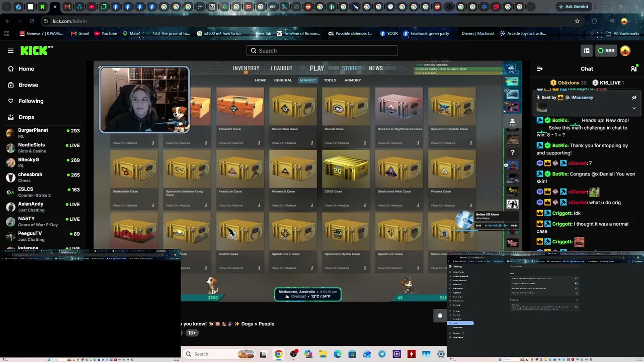Open the Genesis 7 bookmark
The image size is (644, 362).
(x=41, y=34)
